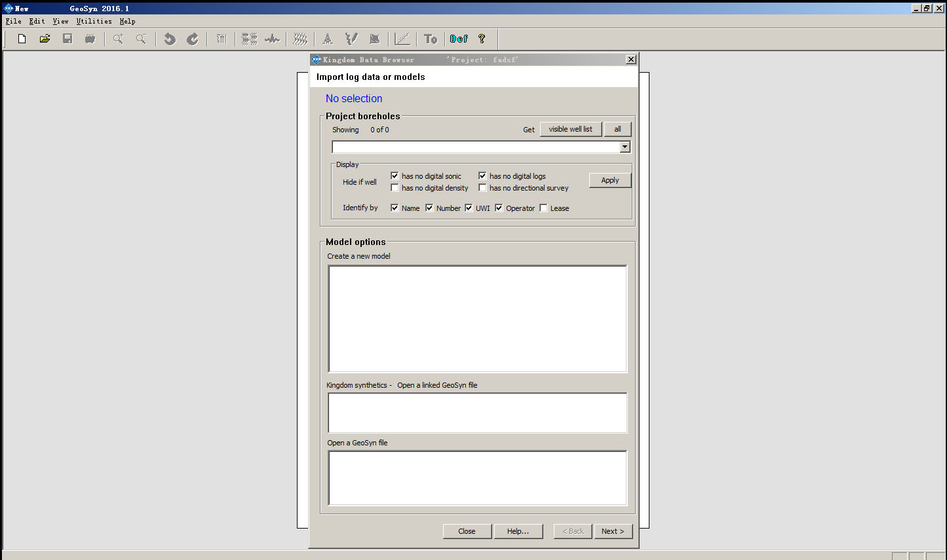Click the 'Open a GeoSyn file' list box
Screen dimensions: 947x560
point(478,478)
